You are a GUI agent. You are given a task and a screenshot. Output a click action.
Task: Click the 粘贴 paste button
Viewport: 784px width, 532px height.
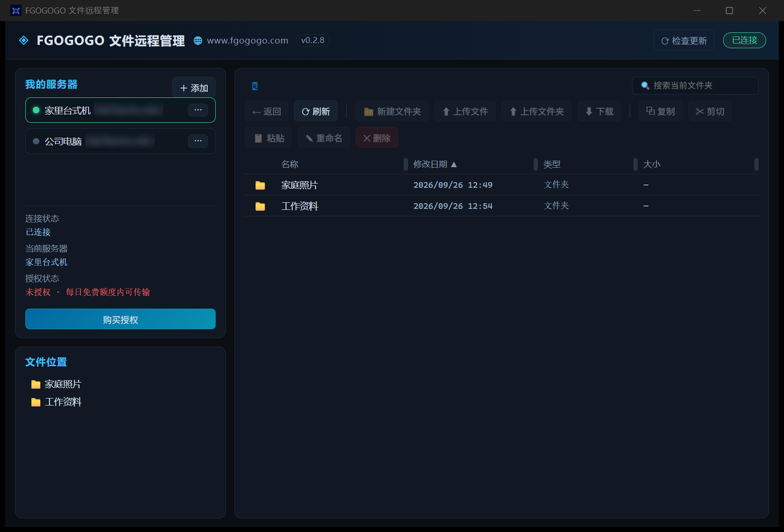[x=269, y=138]
